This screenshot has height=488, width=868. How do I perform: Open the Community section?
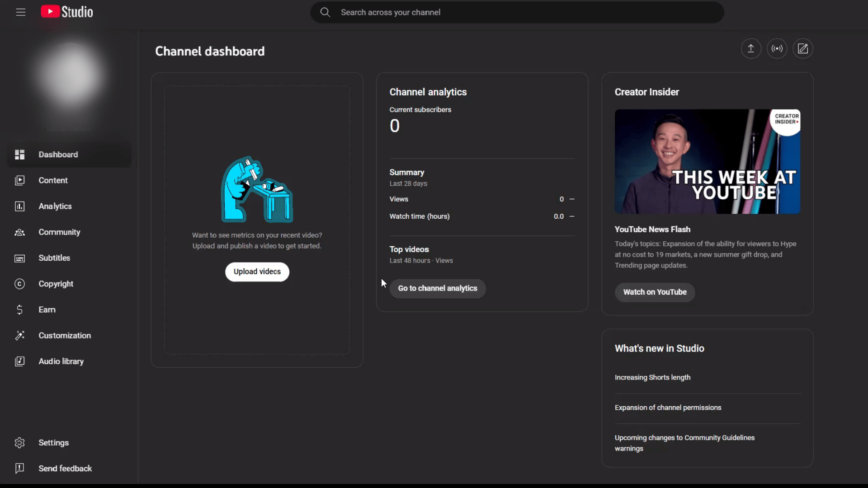[69, 232]
